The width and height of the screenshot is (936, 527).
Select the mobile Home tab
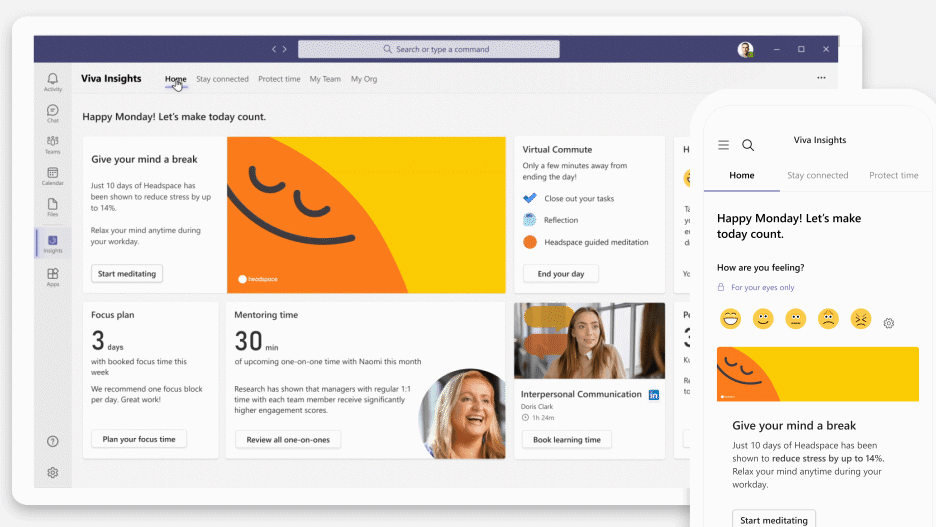tap(741, 175)
